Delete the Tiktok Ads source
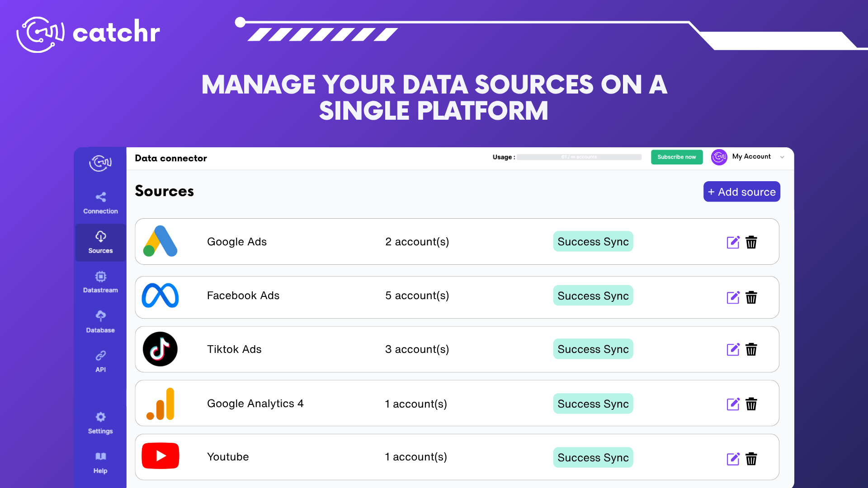 pyautogui.click(x=751, y=349)
